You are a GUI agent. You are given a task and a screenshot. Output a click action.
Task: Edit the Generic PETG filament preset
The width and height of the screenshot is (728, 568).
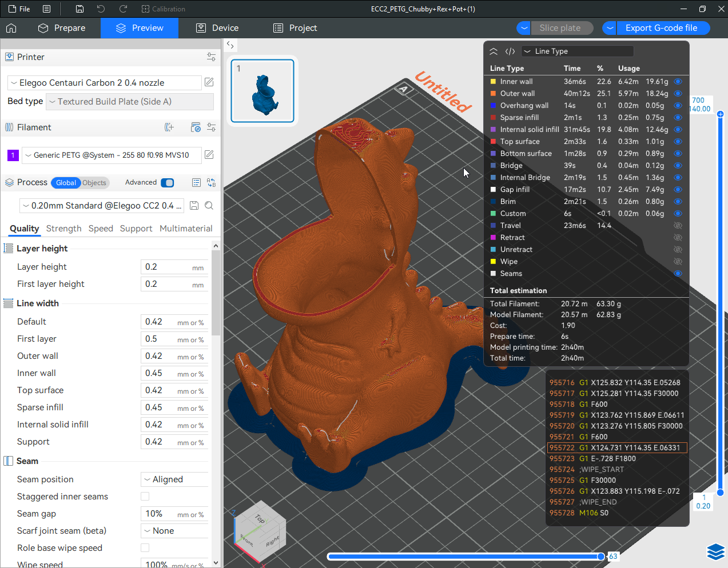(209, 155)
